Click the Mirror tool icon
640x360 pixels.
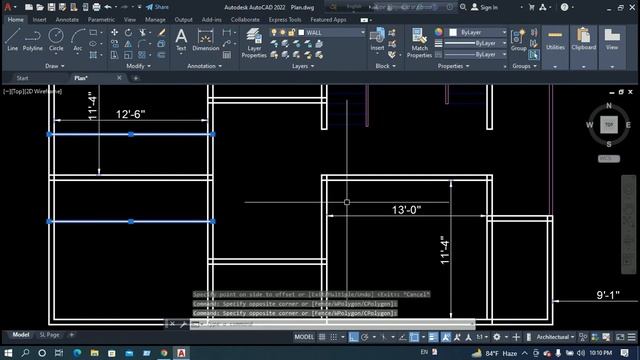pyautogui.click(x=128, y=44)
